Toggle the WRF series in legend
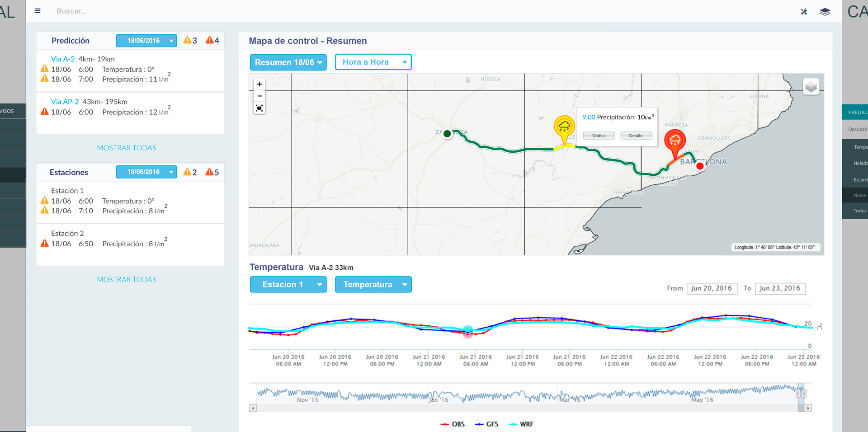This screenshot has height=432, width=868. 521,424
